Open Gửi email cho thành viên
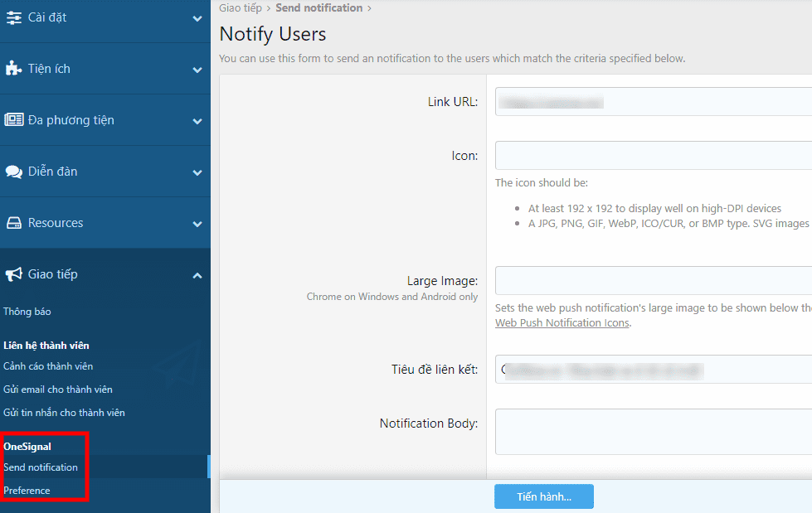 [58, 390]
